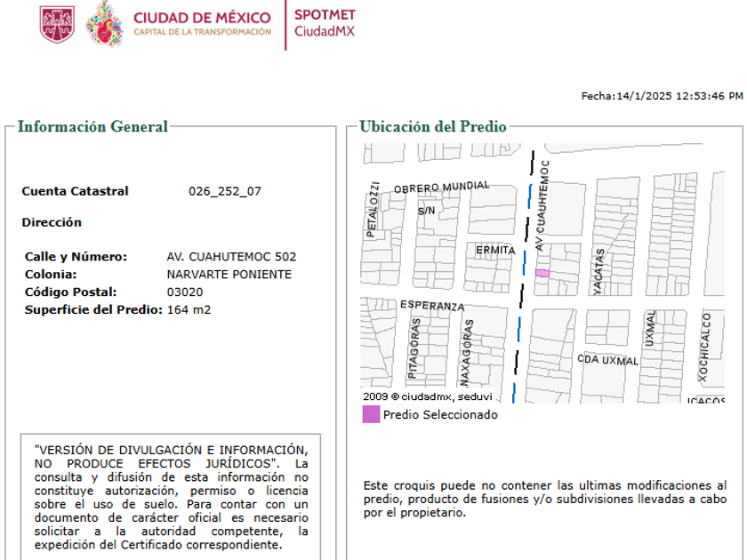Click the Predio Seleccionado legend label

point(440,415)
